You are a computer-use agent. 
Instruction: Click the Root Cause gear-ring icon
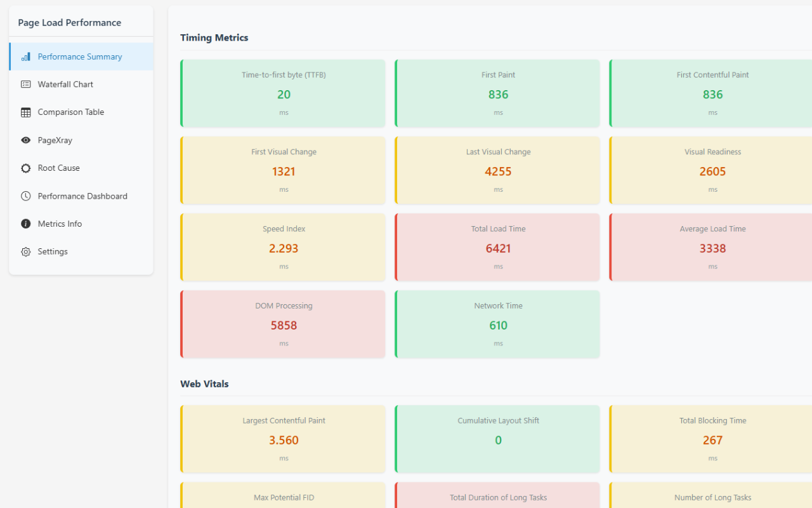25,168
